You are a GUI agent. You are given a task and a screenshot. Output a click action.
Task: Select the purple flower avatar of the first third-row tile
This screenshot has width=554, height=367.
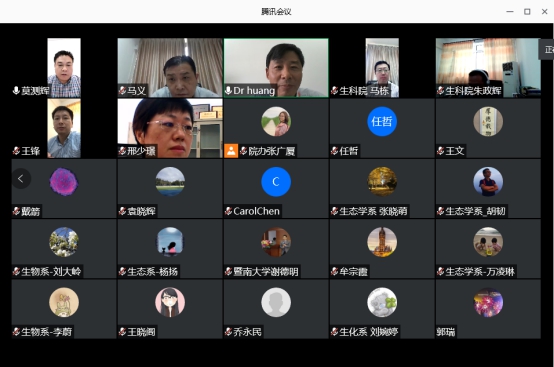click(64, 182)
